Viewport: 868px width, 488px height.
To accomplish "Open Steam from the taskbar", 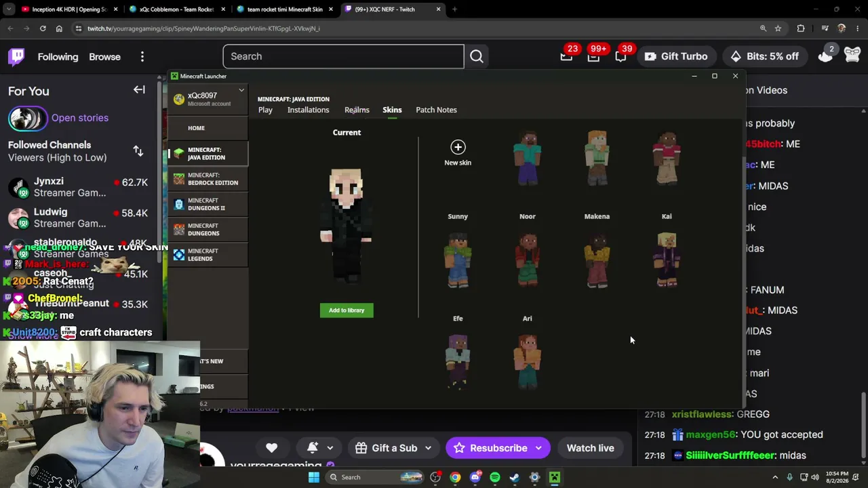I will click(x=514, y=477).
